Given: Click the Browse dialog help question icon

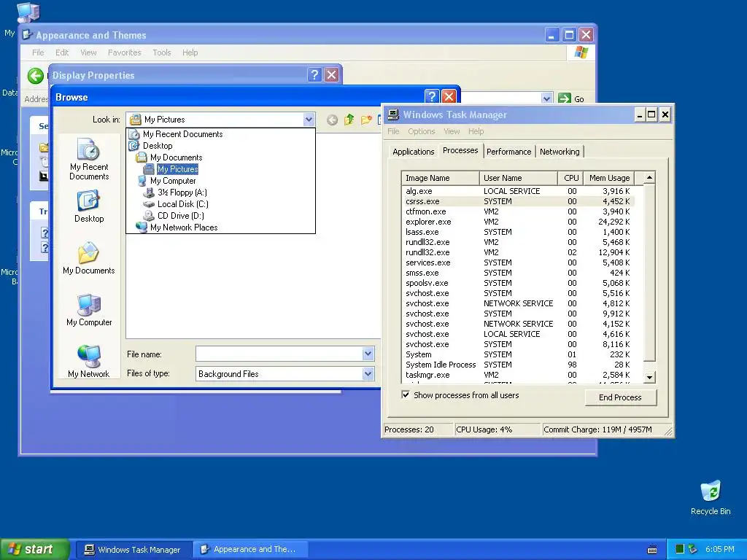Looking at the screenshot, I should (432, 97).
